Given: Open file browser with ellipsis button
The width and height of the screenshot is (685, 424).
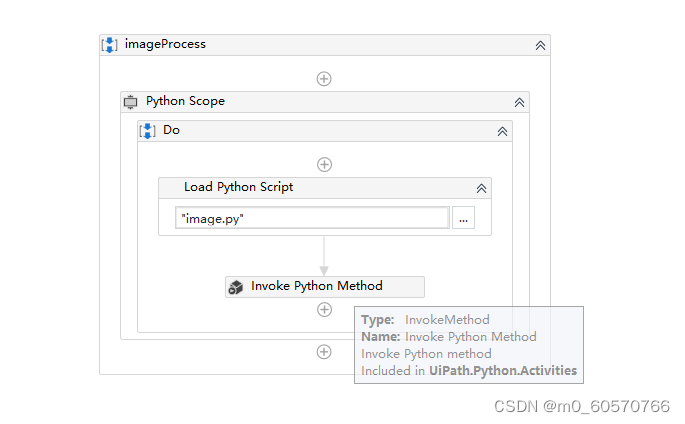Looking at the screenshot, I should [463, 218].
